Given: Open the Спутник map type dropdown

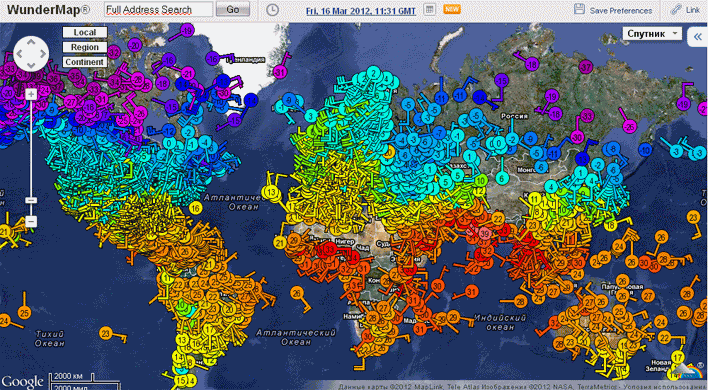Looking at the screenshot, I should point(652,34).
